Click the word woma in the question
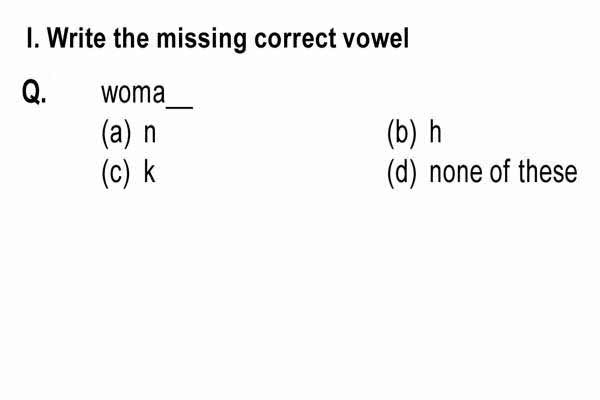The width and height of the screenshot is (600, 400). 133,93
